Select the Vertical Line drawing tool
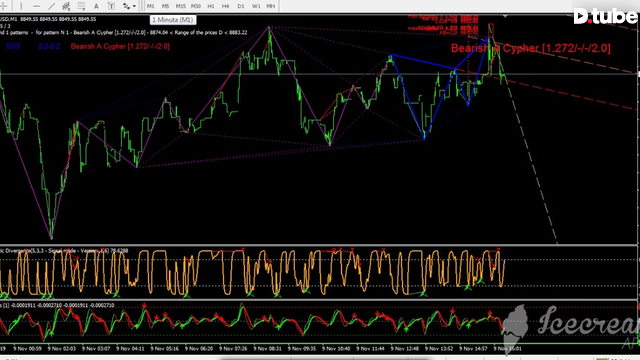Screen dimensions: 640x360 21,6
